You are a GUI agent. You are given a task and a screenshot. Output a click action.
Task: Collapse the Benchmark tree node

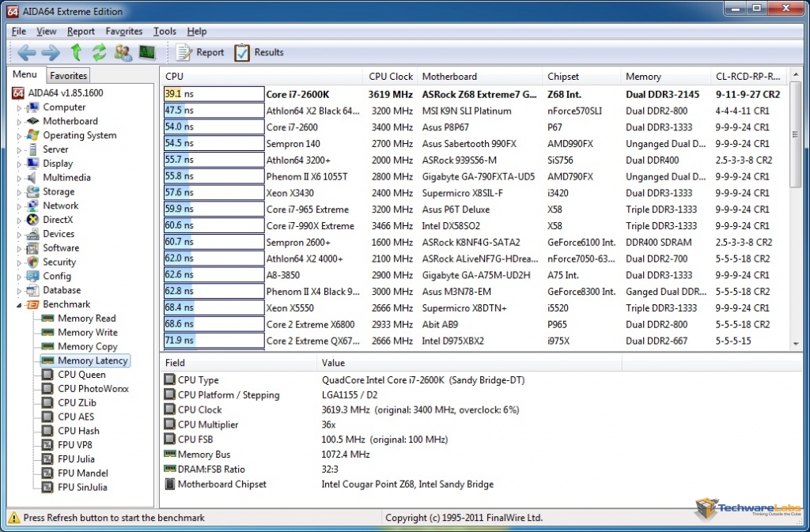point(19,305)
